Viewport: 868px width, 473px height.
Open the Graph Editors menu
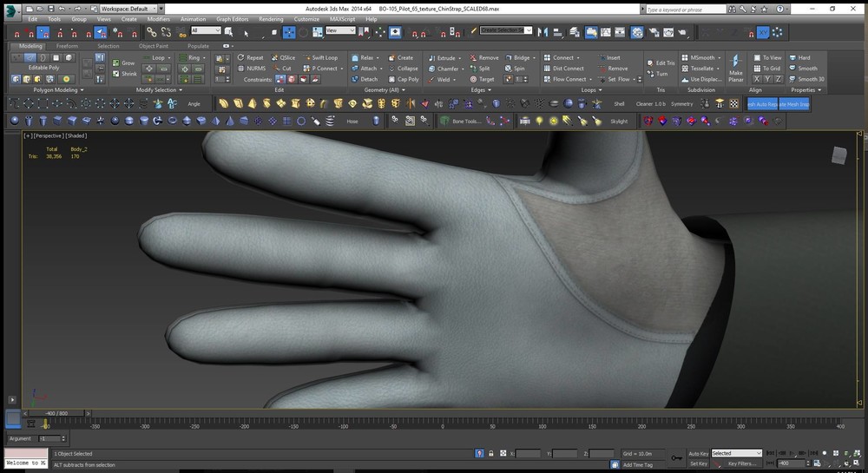[232, 18]
